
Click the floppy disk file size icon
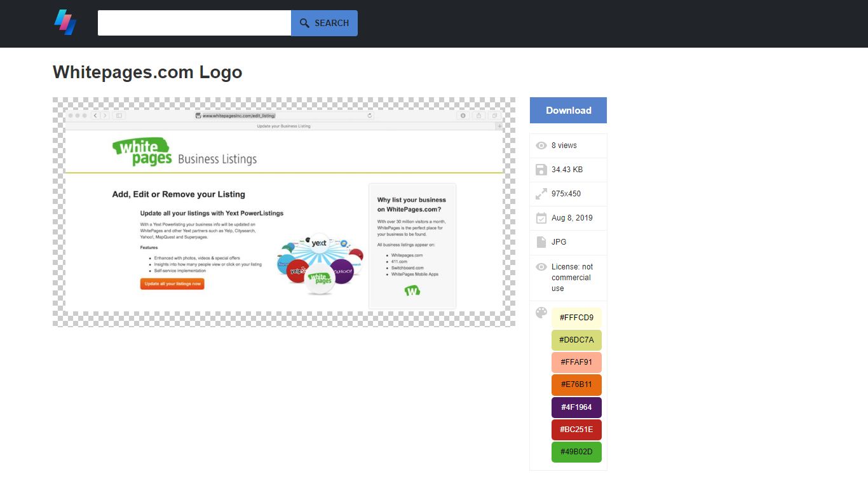541,170
